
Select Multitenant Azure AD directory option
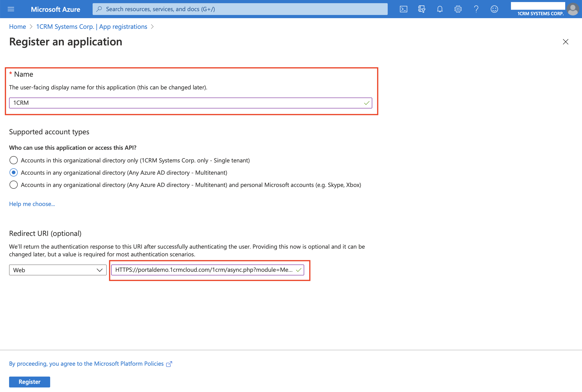(x=13, y=172)
